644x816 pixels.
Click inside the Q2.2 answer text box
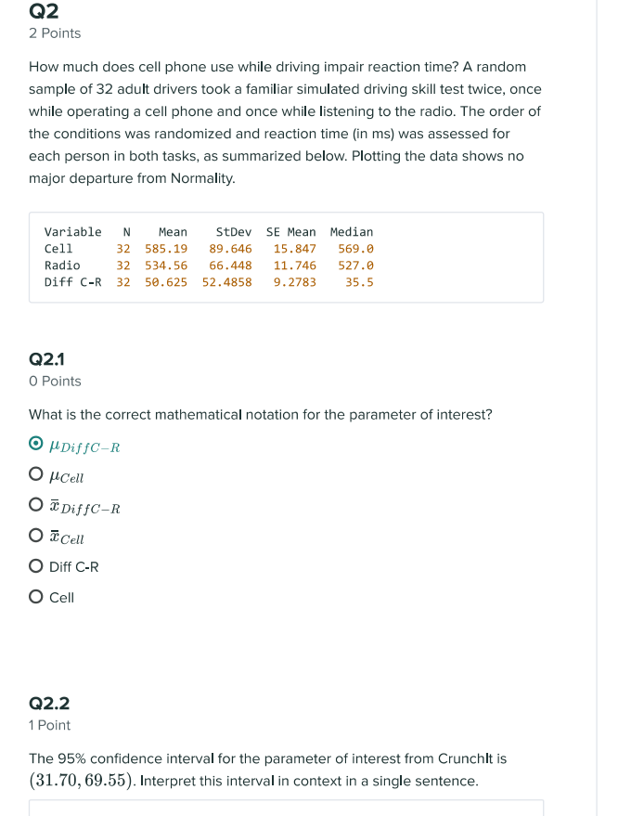coord(288,810)
